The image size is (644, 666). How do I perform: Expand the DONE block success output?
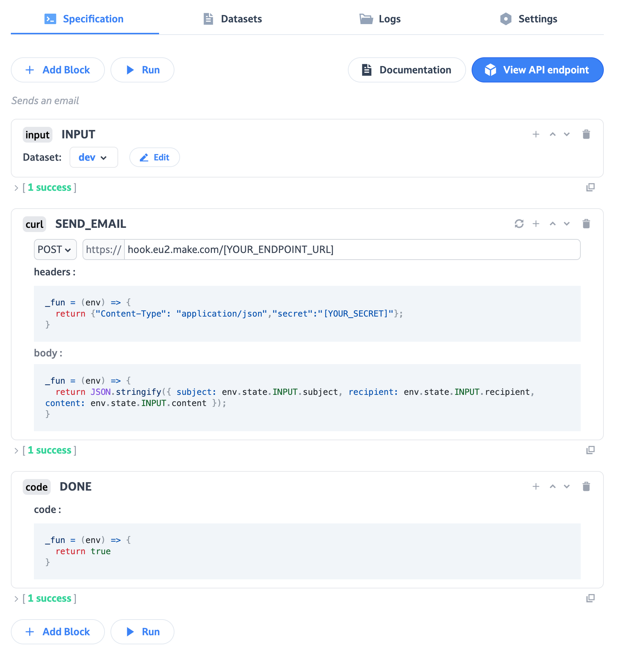(16, 599)
